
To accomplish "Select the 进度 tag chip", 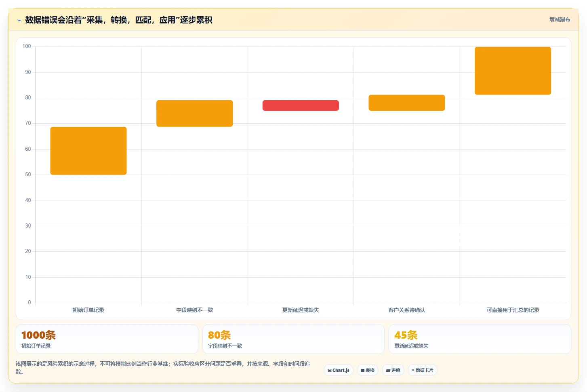I will pyautogui.click(x=393, y=370).
